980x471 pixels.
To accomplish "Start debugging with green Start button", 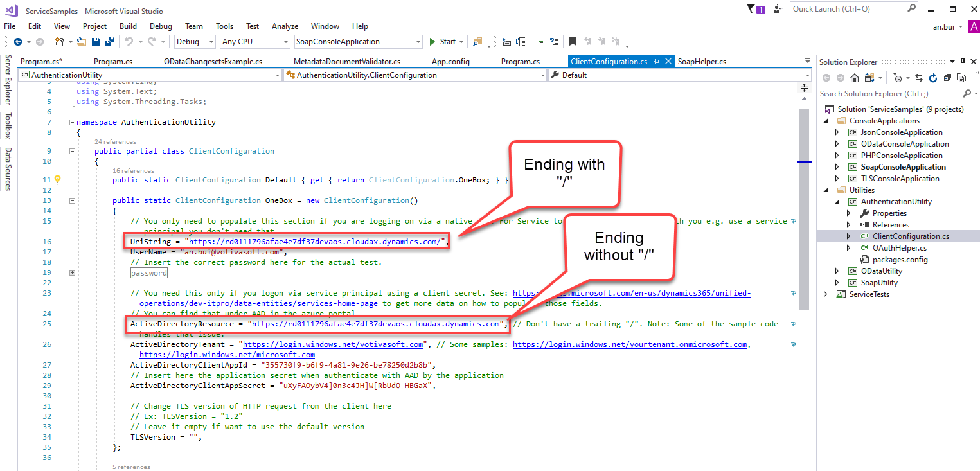I will coord(443,42).
